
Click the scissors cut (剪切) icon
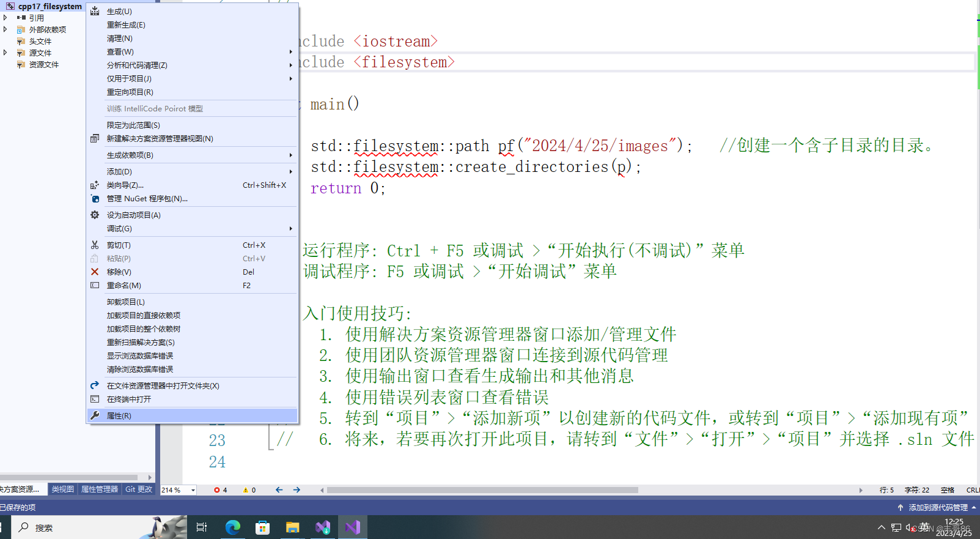pyautogui.click(x=95, y=245)
